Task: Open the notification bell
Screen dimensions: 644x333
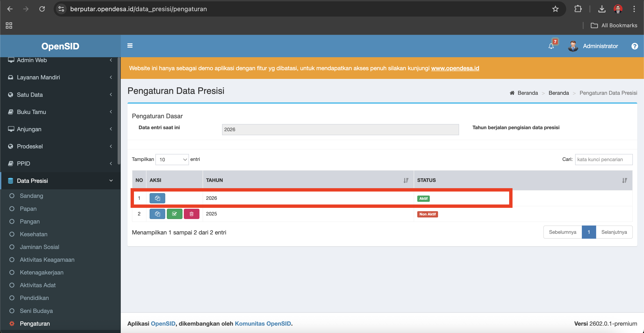Action: (551, 46)
